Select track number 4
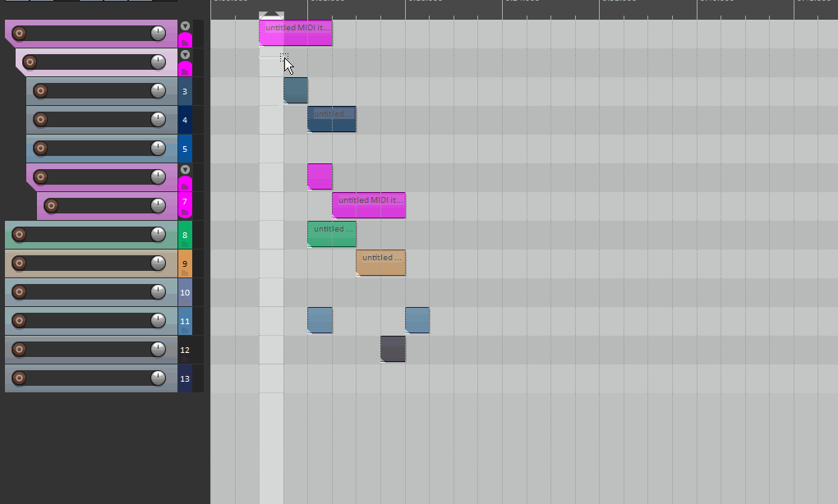Image resolution: width=838 pixels, height=504 pixels. coord(185,120)
